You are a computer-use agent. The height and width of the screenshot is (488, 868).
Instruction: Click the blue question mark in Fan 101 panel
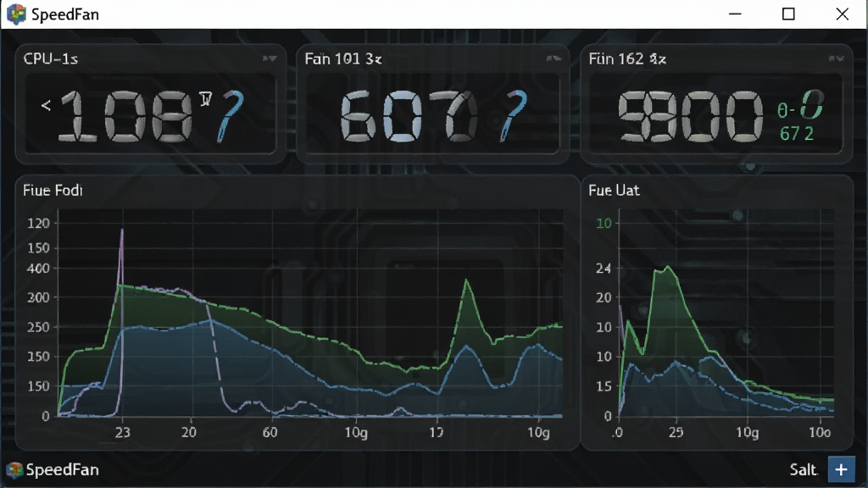coord(513,116)
